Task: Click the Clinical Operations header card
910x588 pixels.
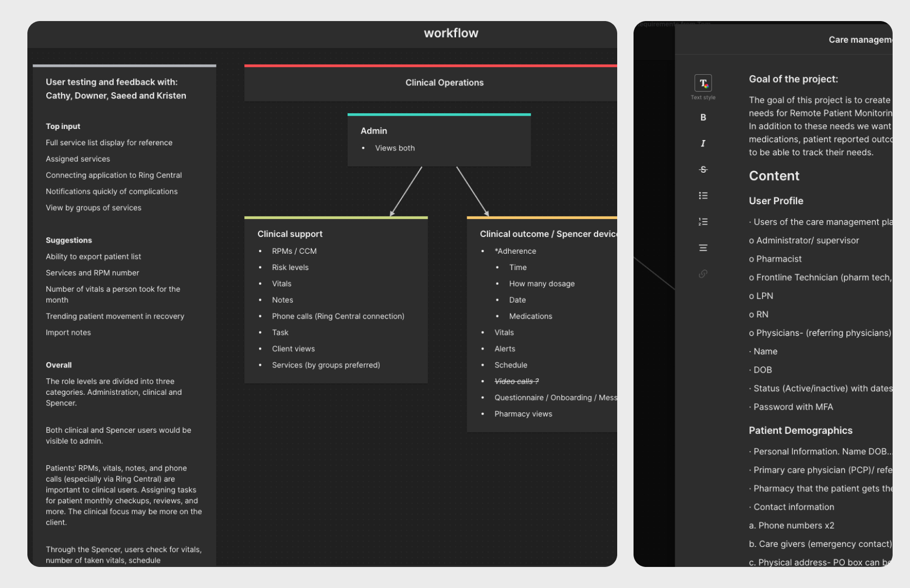Action: 444,83
